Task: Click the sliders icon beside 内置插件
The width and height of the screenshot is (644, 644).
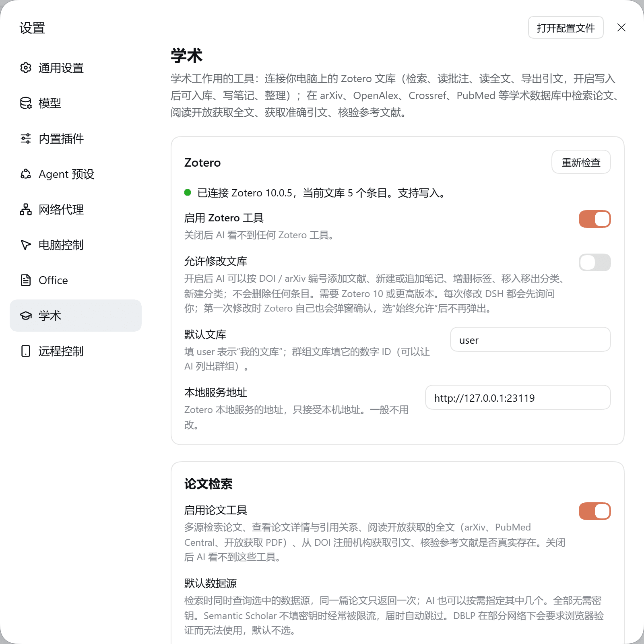Action: (x=26, y=138)
